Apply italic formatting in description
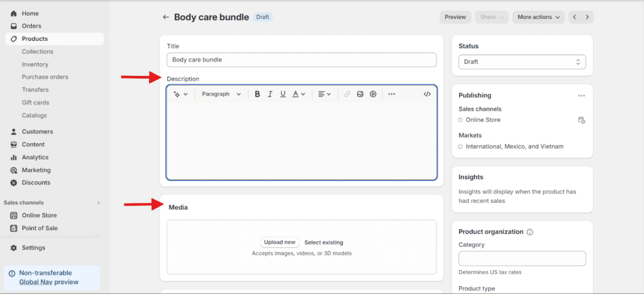644x294 pixels. pyautogui.click(x=270, y=94)
